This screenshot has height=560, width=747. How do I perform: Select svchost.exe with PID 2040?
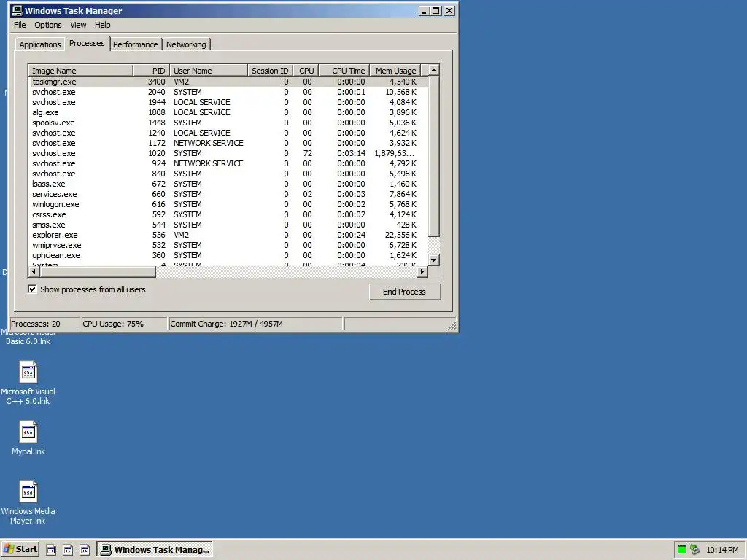point(228,92)
